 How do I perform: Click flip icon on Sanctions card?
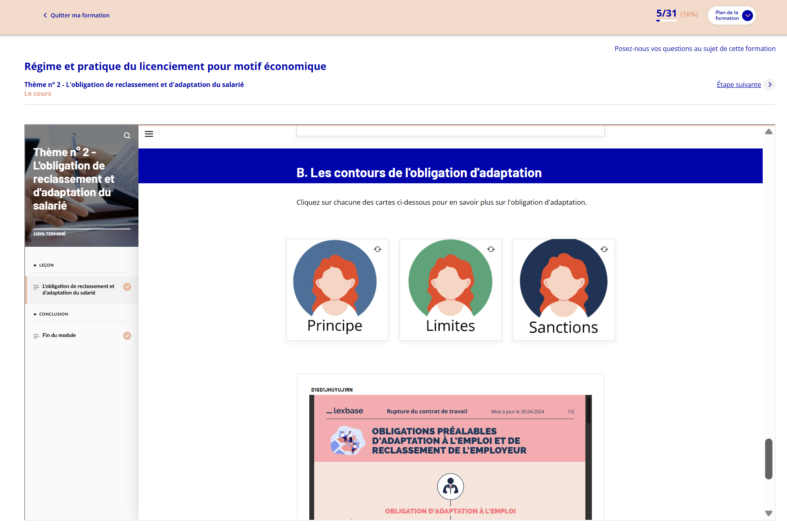click(604, 249)
